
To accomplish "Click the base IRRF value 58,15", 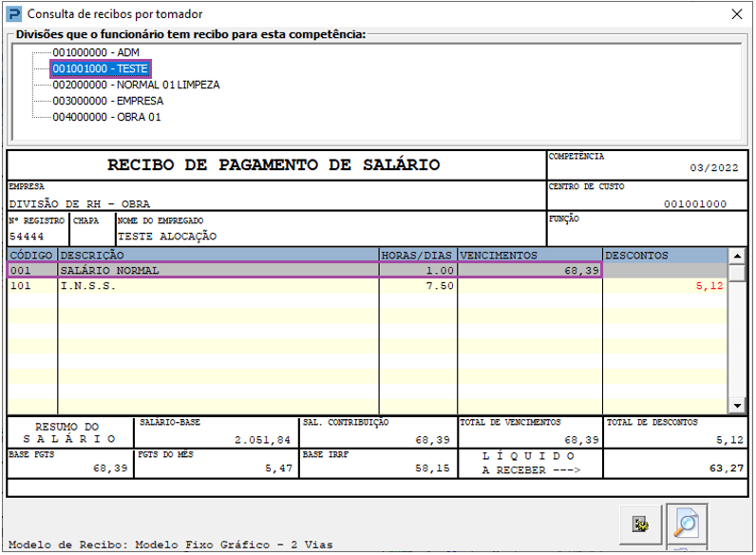I will pyautogui.click(x=432, y=469).
